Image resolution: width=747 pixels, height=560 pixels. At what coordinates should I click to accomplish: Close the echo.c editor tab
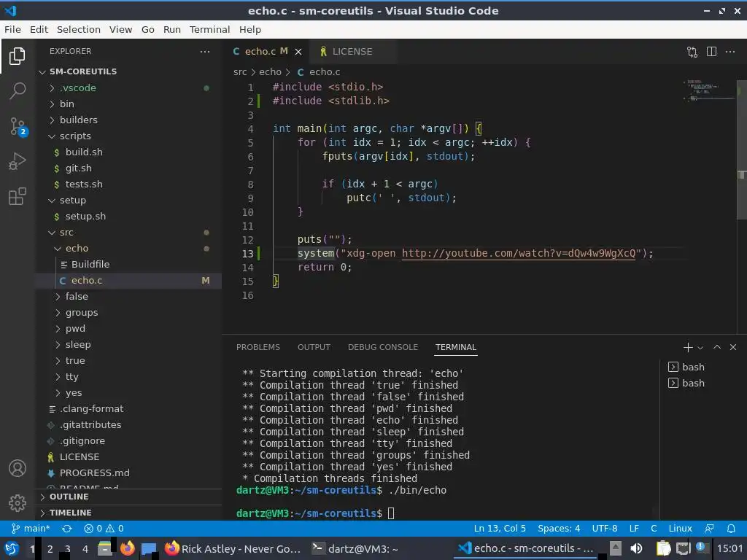coord(298,52)
